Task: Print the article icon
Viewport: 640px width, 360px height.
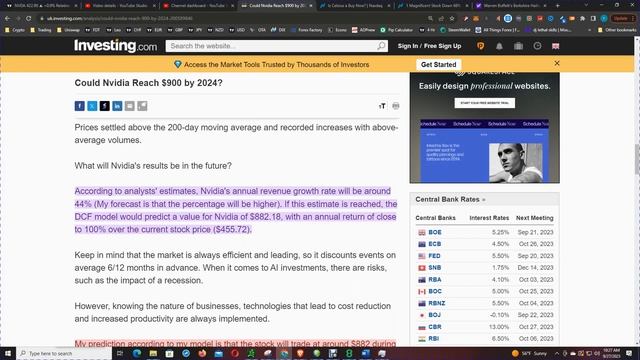Action: click(396, 106)
